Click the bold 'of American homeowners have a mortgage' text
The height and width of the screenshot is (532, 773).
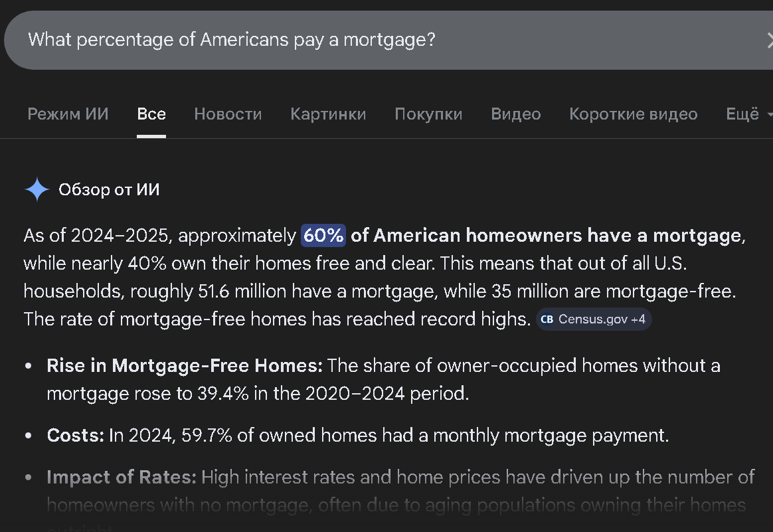[x=545, y=235]
